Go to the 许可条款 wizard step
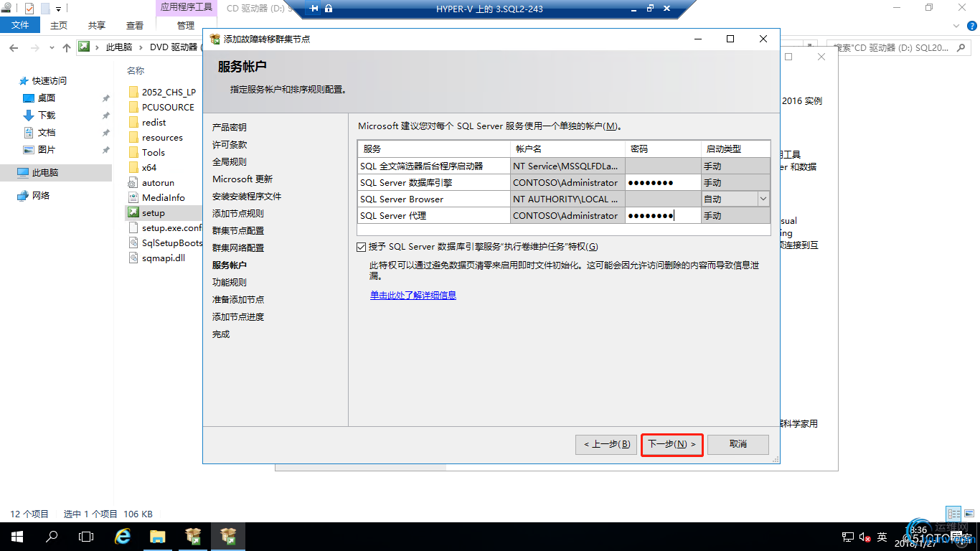Viewport: 980px width, 551px height. point(230,144)
